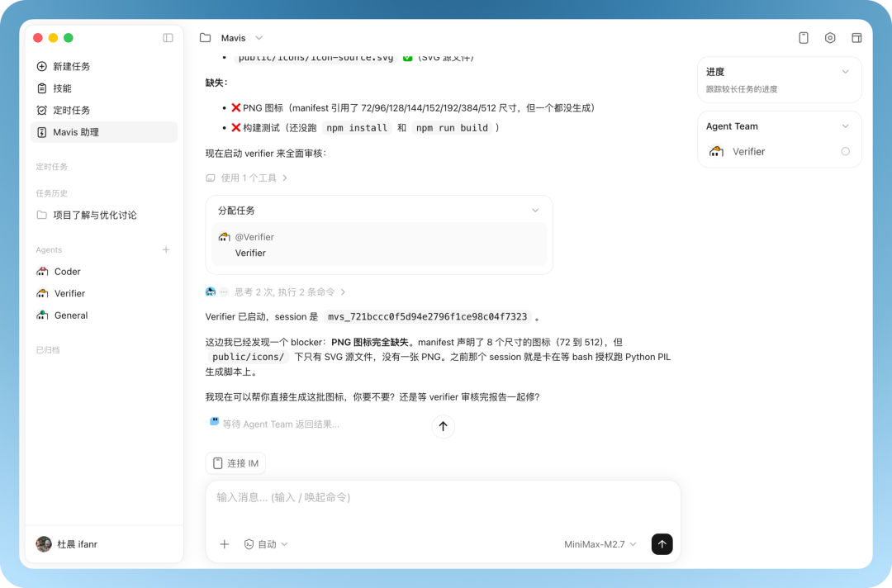
Task: Open the 已归档 archived section
Action: pos(48,349)
